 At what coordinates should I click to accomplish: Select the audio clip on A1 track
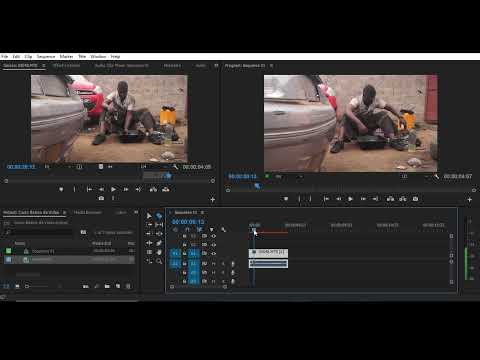click(268, 264)
